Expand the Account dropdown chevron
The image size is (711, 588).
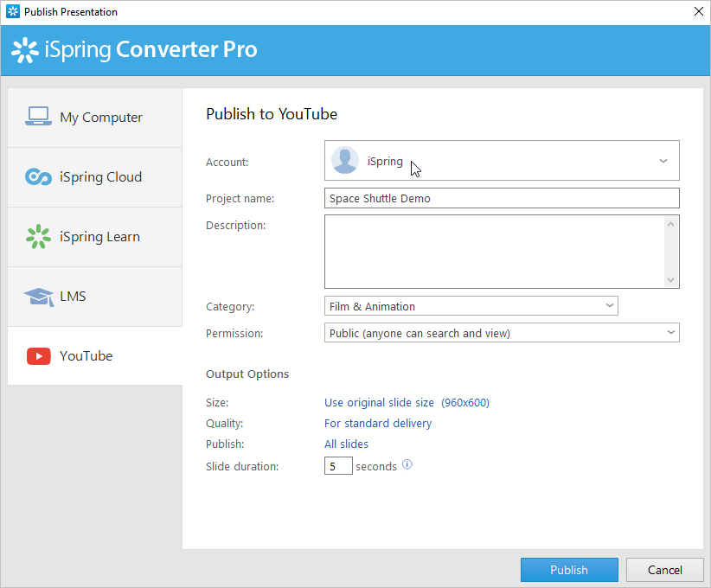(663, 161)
